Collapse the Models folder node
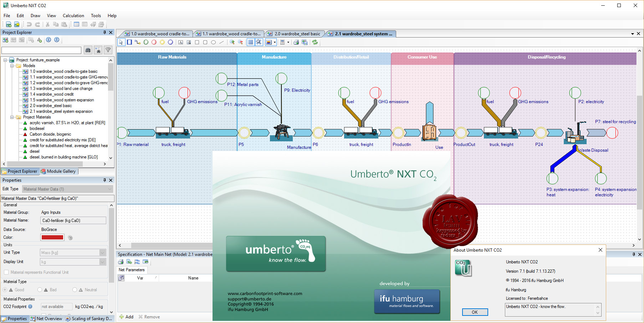Viewport: 644px width, 323px height. point(12,66)
